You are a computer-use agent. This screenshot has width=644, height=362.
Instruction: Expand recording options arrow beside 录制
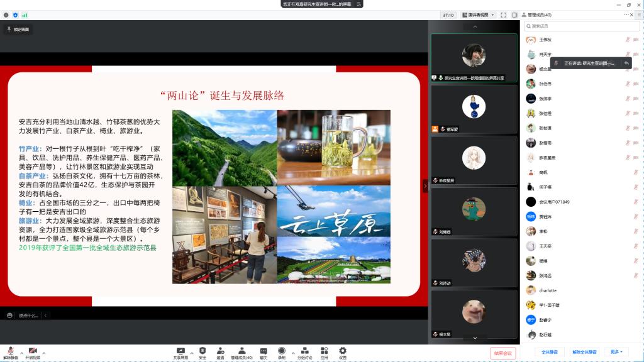(x=293, y=353)
